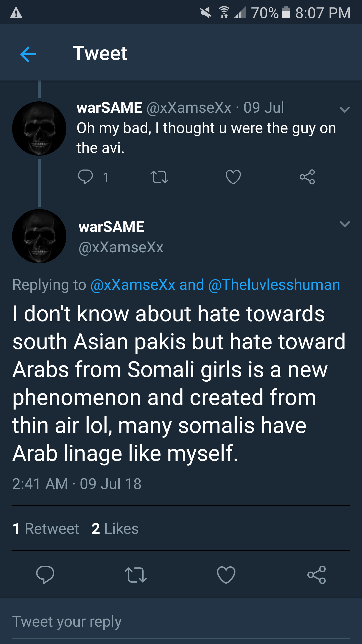Open warSAME's skull avatar on first tweet

39,129
